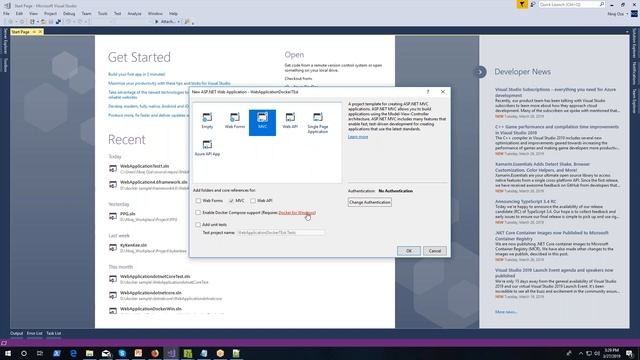Open Task View on the taskbar
Screen dimensions: 640x360
[x=40, y=353]
